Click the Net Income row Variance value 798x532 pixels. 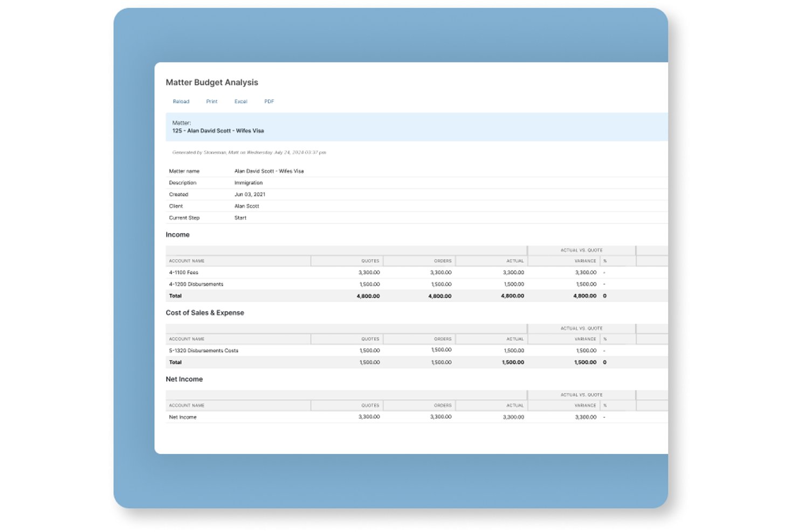pos(586,417)
